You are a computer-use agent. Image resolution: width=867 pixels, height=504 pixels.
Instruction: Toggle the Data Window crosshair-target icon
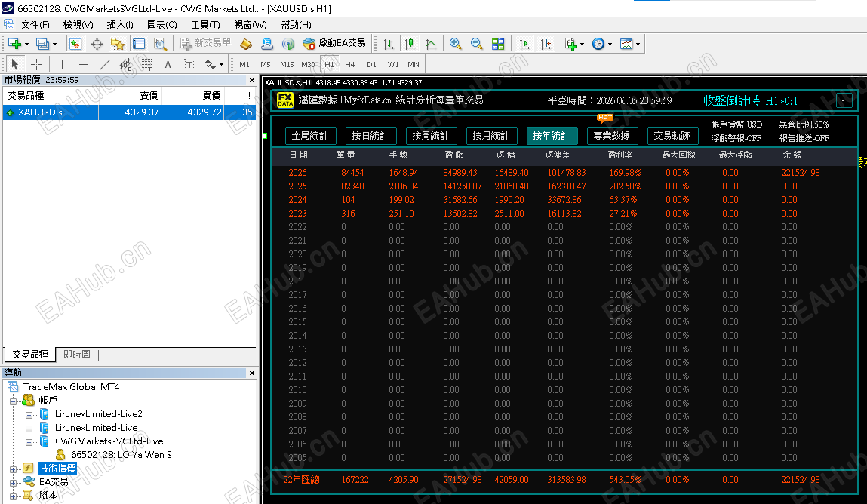pos(97,44)
